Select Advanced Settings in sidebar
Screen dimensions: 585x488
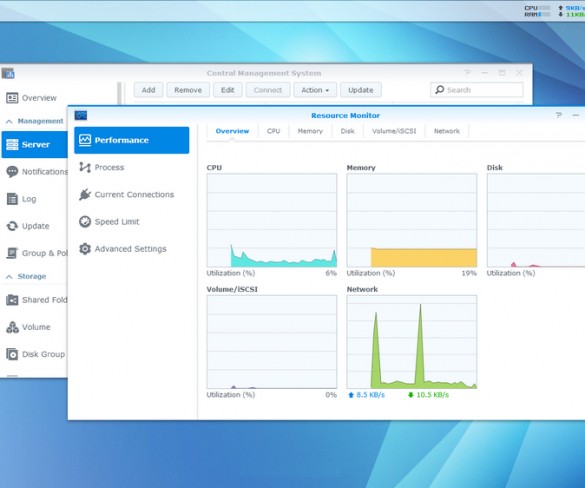[131, 249]
